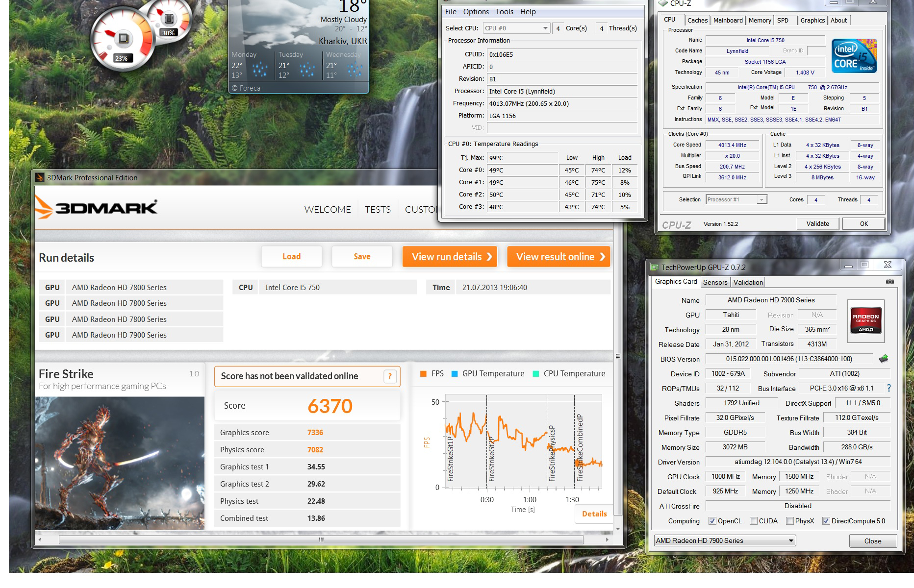Open the Processor #1 selection dropdown in CPU-Z

click(x=736, y=199)
